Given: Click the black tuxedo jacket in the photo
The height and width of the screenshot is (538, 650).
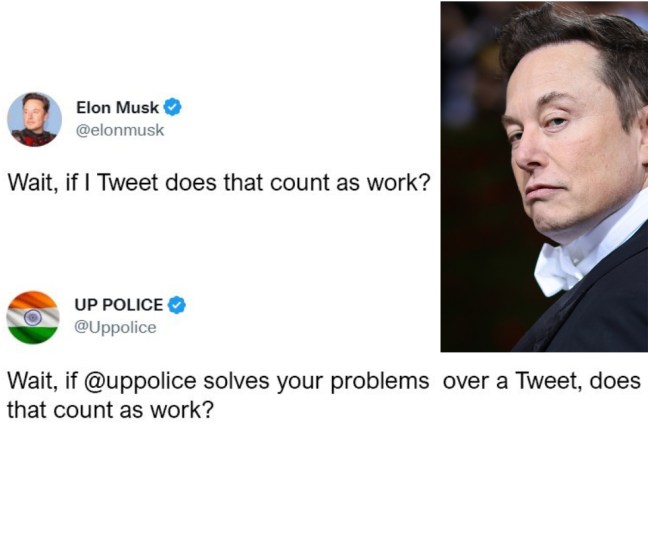Looking at the screenshot, I should click(600, 310).
